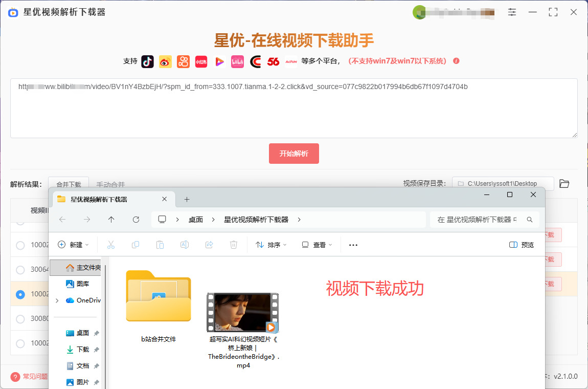The image size is (588, 389).
Task: Click the TikTok platform icon
Action: point(147,61)
